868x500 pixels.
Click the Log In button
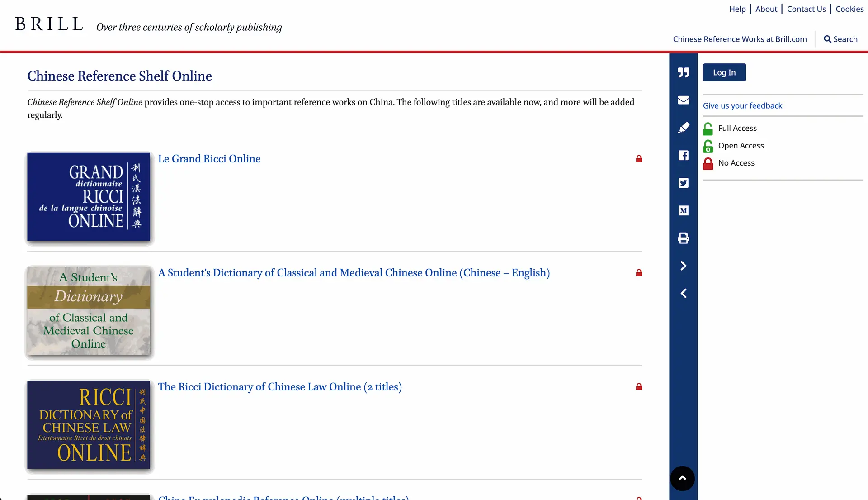[x=724, y=72]
